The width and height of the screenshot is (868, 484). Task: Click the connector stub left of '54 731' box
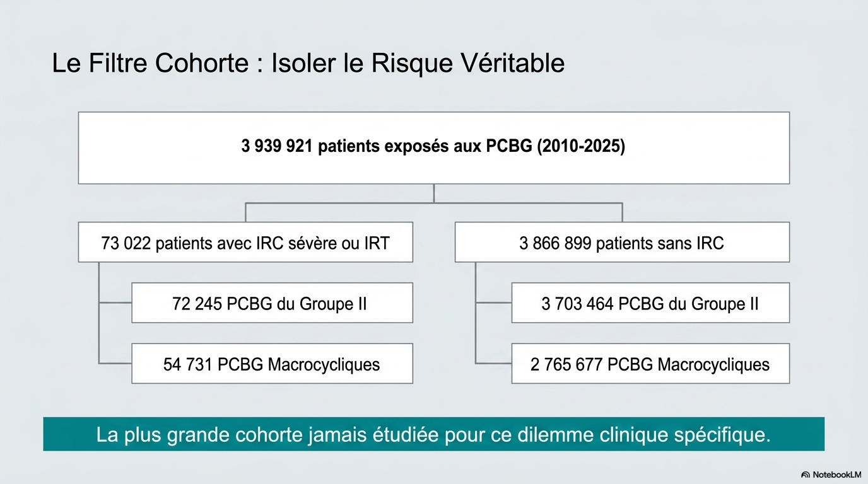(115, 364)
